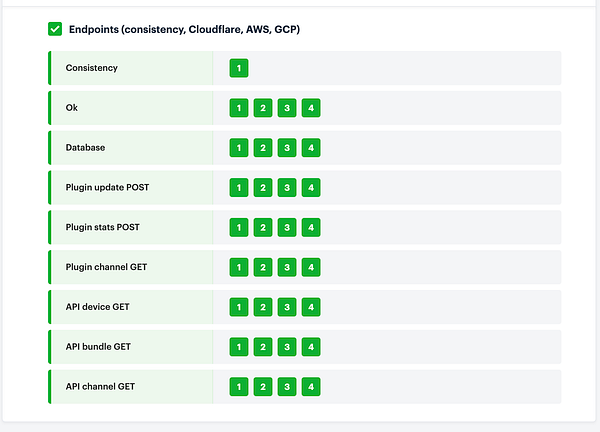Click the Database row label
This screenshot has height=432, width=600.
pyautogui.click(x=85, y=148)
